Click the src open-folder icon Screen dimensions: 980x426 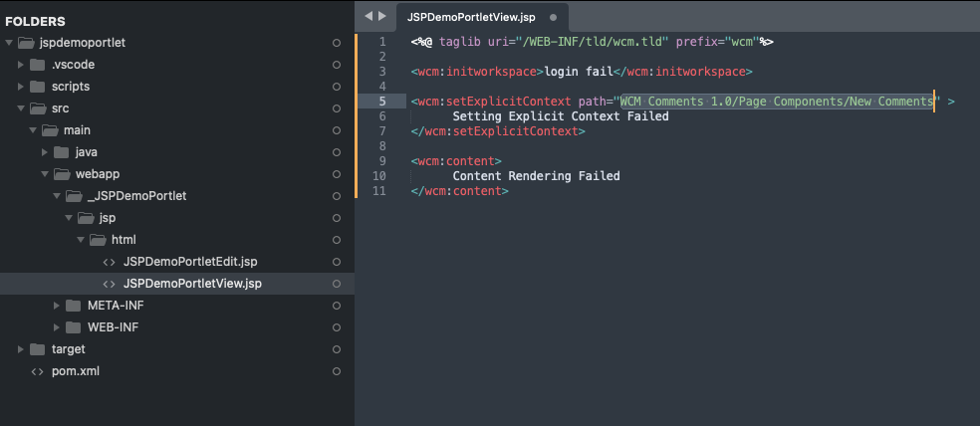[x=38, y=108]
